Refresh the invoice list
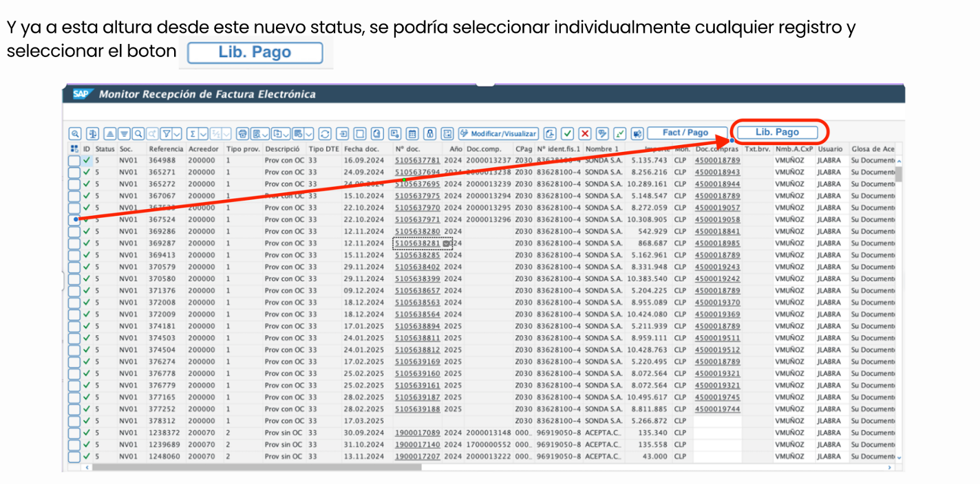This screenshot has width=980, height=484. [324, 133]
